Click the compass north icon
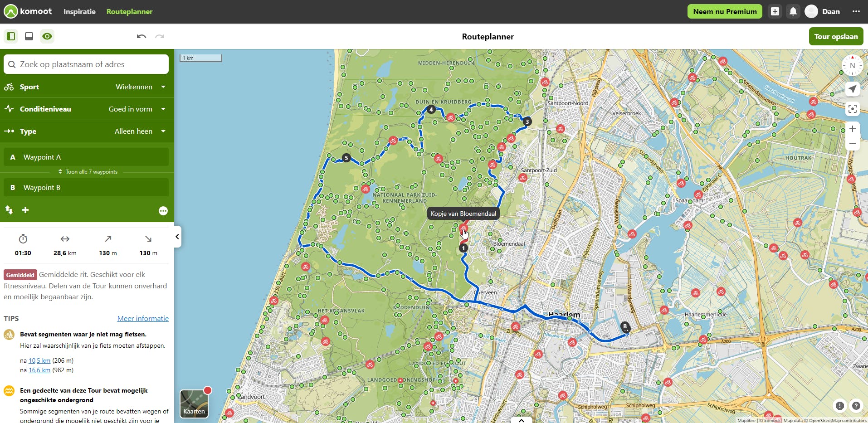868x423 pixels. pos(852,65)
